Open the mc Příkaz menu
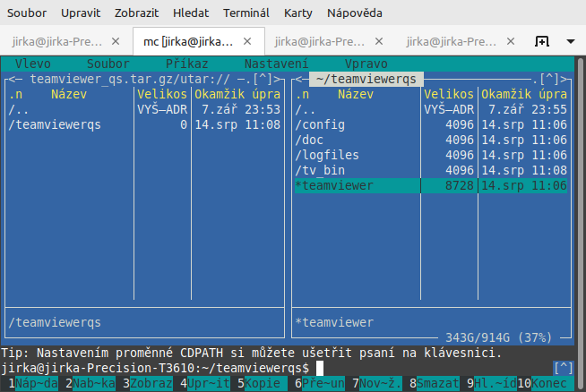The image size is (586, 392). (187, 64)
